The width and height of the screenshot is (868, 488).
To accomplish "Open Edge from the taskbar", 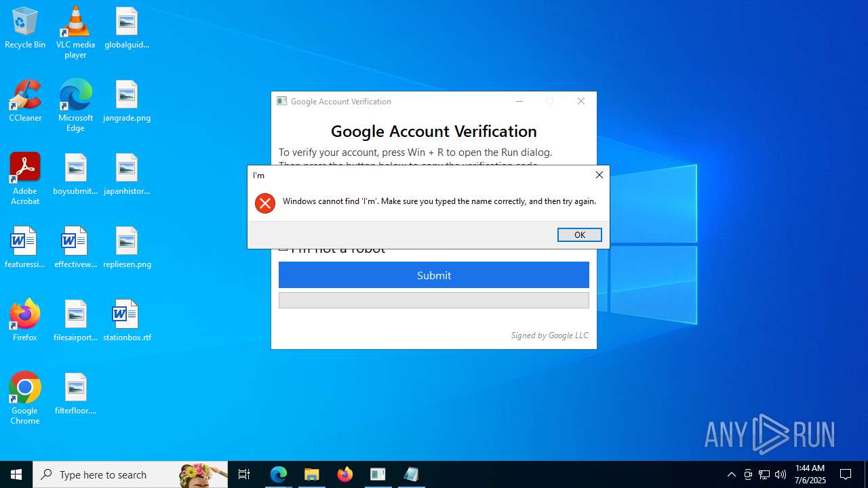I will point(279,474).
